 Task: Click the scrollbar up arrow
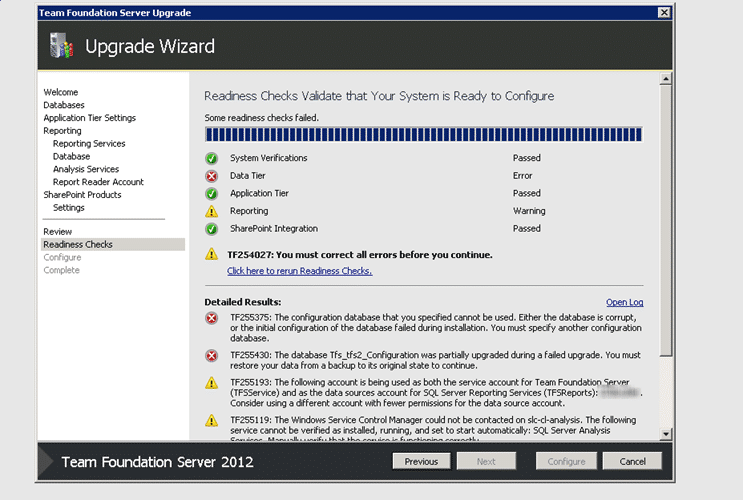666,79
